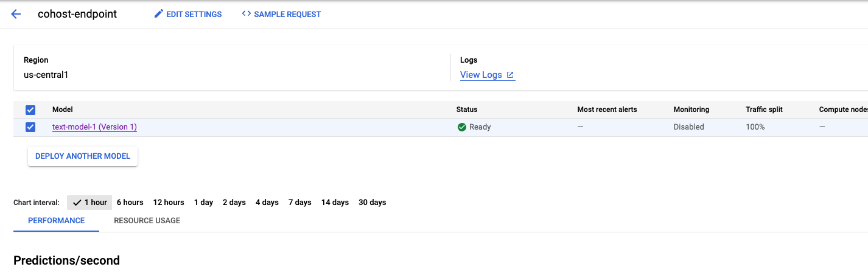The width and height of the screenshot is (868, 278).
Task: Click the green Ready status icon
Action: tap(462, 127)
